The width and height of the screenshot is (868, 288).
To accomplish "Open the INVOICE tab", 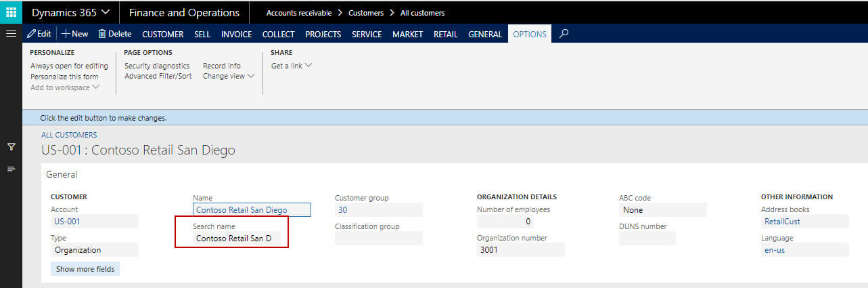I will pyautogui.click(x=236, y=34).
